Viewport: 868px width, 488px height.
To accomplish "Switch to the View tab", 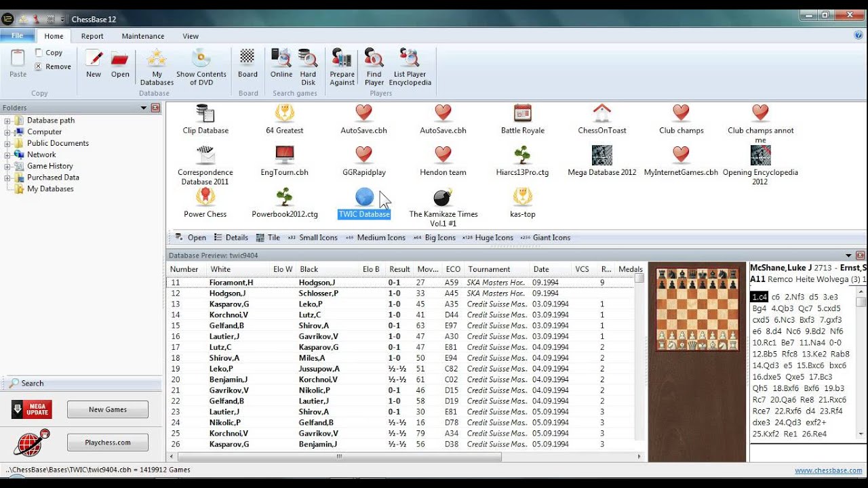I will 191,37.
